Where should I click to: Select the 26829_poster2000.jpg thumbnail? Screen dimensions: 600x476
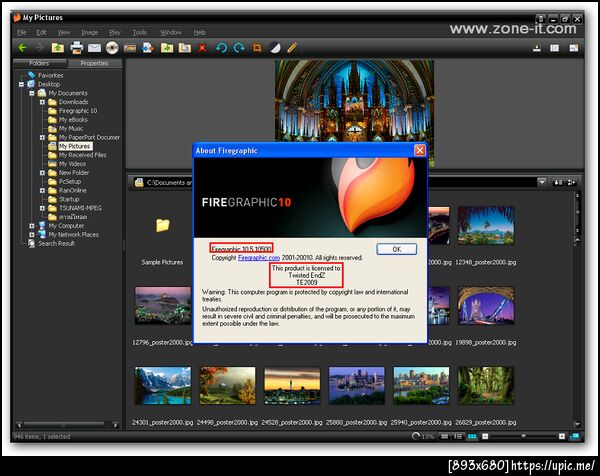coord(486,386)
